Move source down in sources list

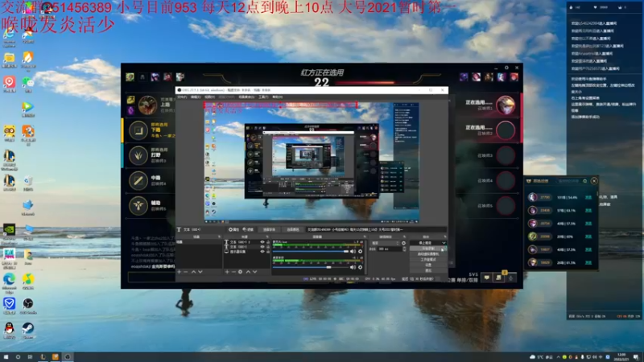[255, 272]
